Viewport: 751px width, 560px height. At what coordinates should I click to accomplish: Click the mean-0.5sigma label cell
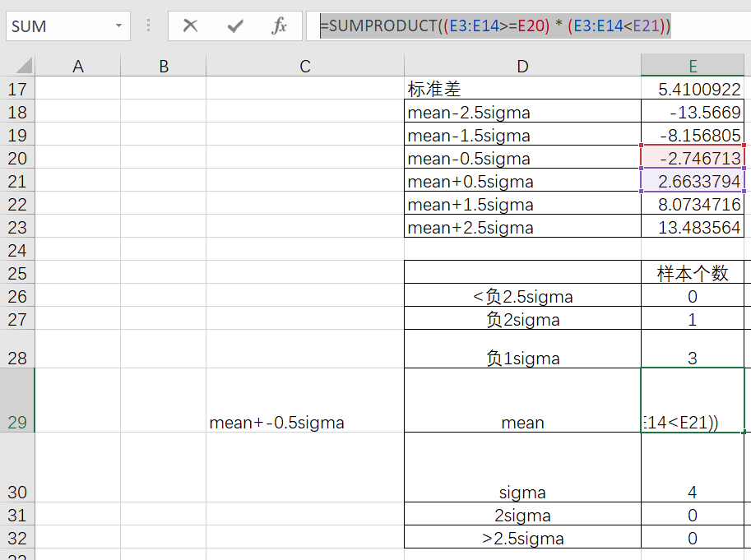[522, 157]
